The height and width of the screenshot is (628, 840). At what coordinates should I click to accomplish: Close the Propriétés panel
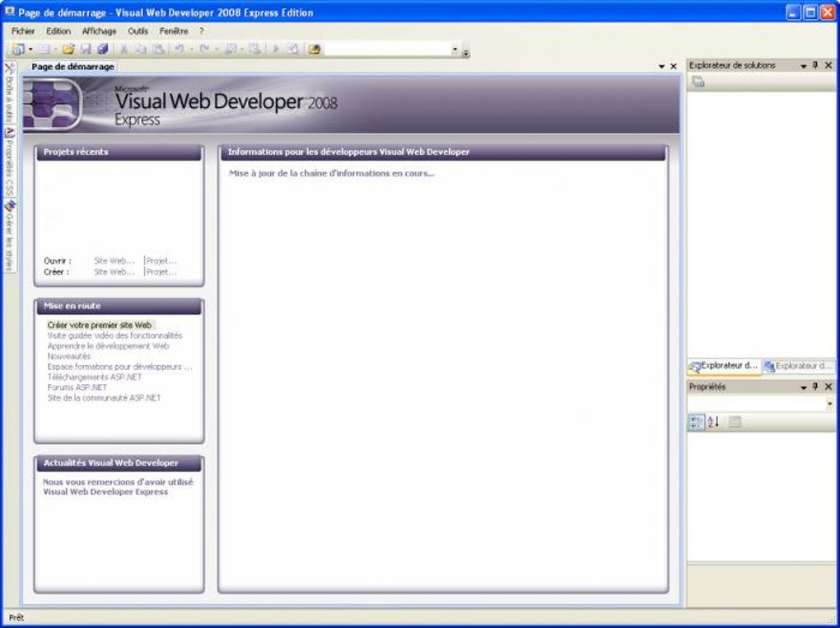[828, 387]
